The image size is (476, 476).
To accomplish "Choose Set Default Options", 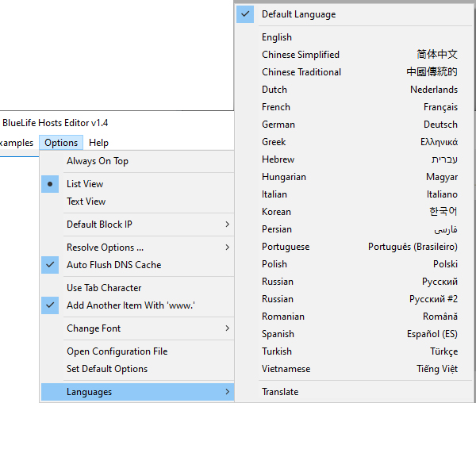I will 137,369.
